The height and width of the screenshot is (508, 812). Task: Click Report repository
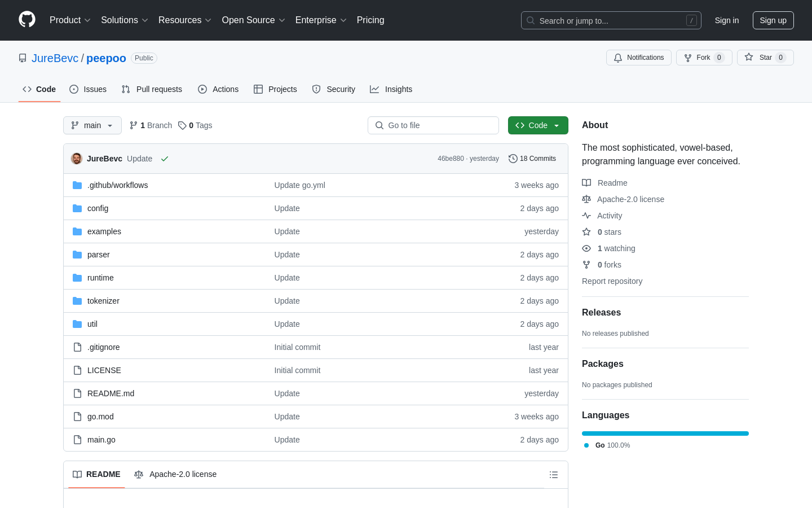tap(612, 281)
